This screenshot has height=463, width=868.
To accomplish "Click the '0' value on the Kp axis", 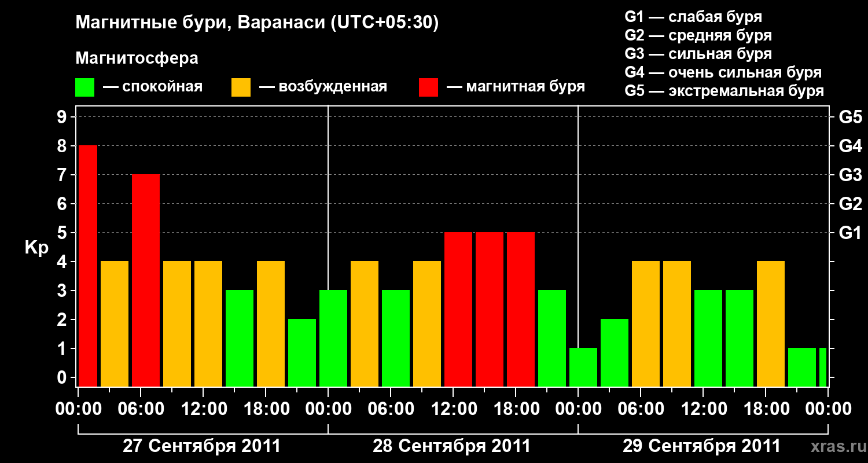I will 63,377.
